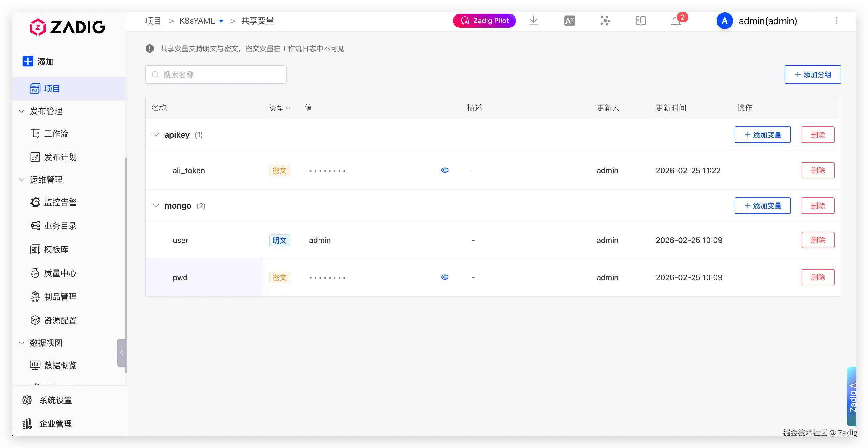Open 工作流 in the sidebar
This screenshot has width=868, height=448.
56,134
